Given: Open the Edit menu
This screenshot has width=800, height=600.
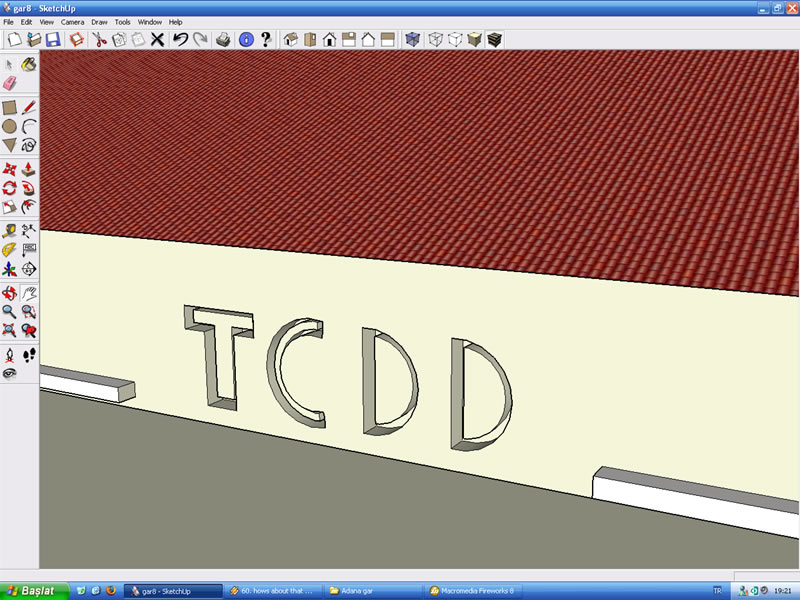Looking at the screenshot, I should (26, 22).
